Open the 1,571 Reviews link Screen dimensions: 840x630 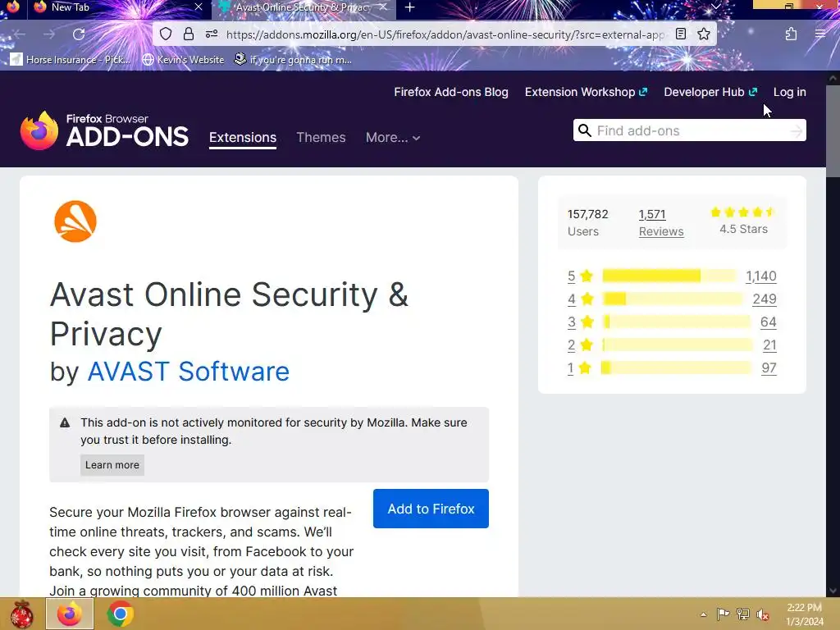(x=661, y=223)
